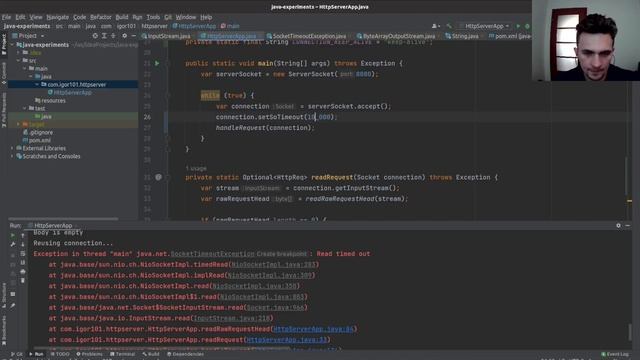Open the Build menu
This screenshot has height=360, width=640.
tap(122, 17)
